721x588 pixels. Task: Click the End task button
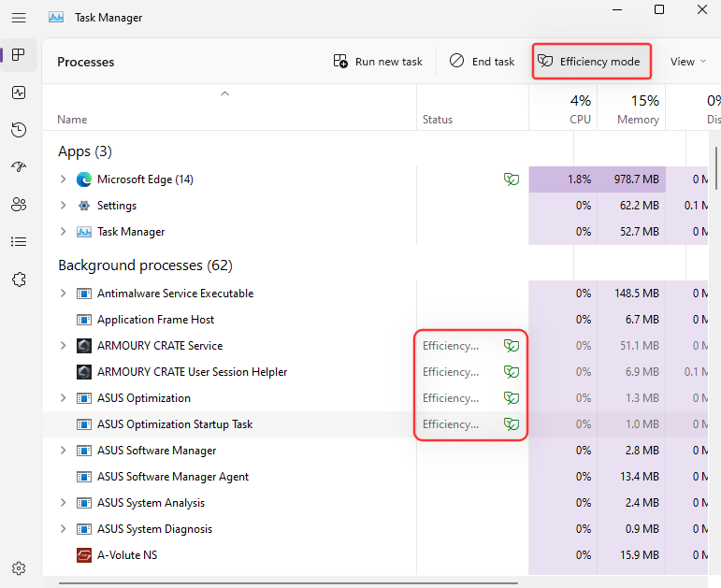[x=482, y=62]
